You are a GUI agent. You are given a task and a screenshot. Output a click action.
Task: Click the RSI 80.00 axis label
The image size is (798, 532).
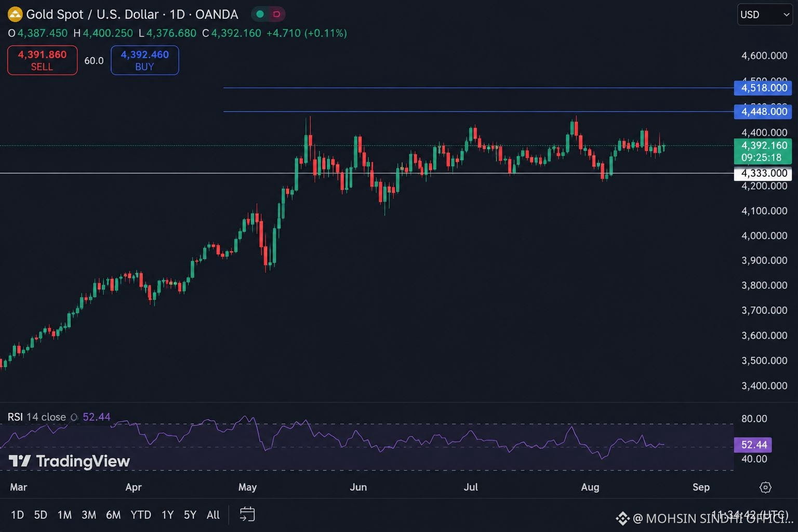pyautogui.click(x=754, y=419)
